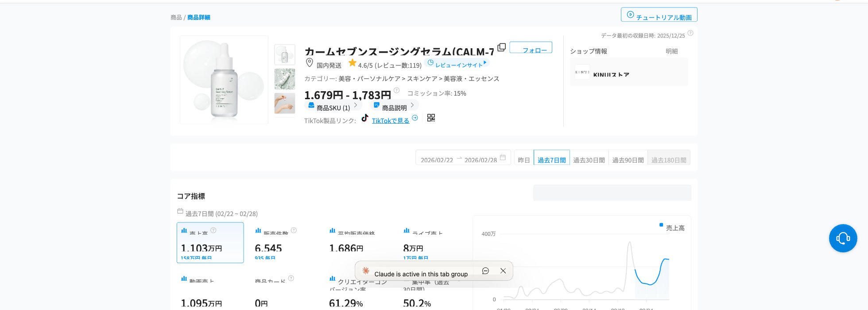The image size is (868, 310).
Task: Click the help icon beside 販売件数
Action: (x=294, y=230)
